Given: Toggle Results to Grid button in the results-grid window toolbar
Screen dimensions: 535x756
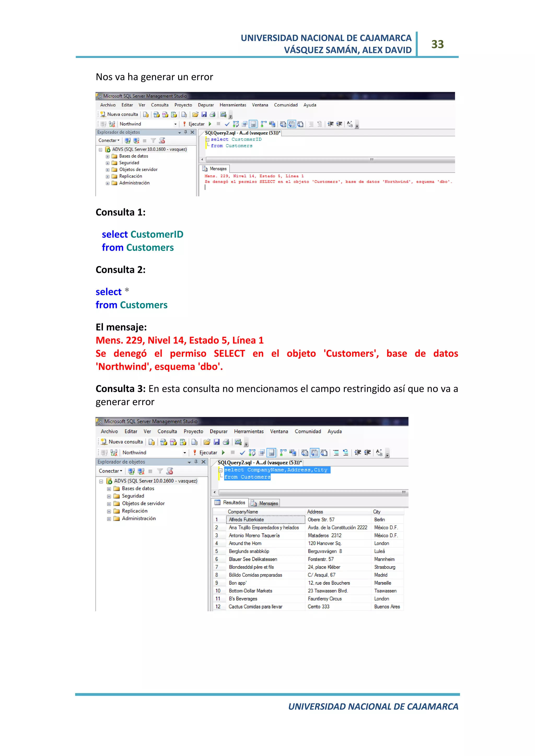Looking at the screenshot, I should tap(315, 453).
